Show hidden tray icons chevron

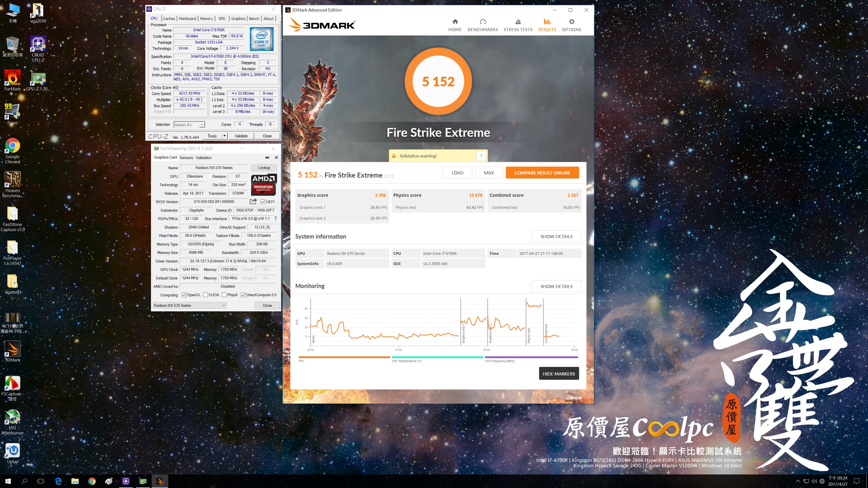(x=797, y=481)
